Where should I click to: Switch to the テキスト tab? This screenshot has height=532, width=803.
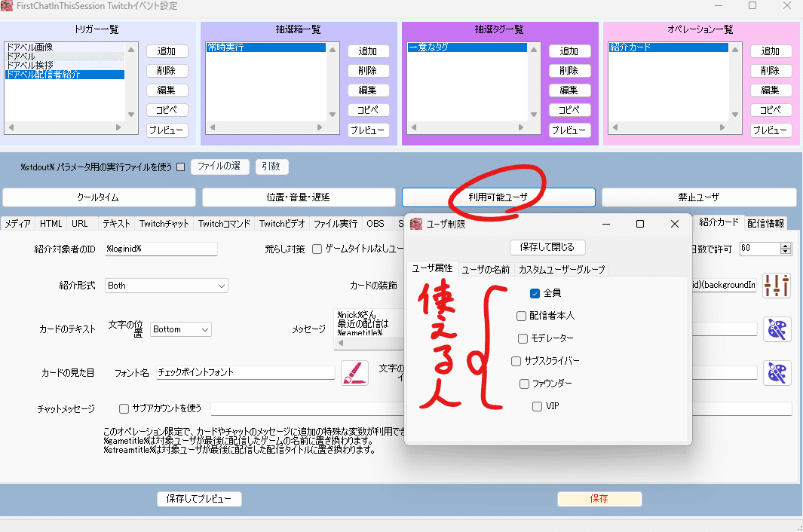(116, 224)
